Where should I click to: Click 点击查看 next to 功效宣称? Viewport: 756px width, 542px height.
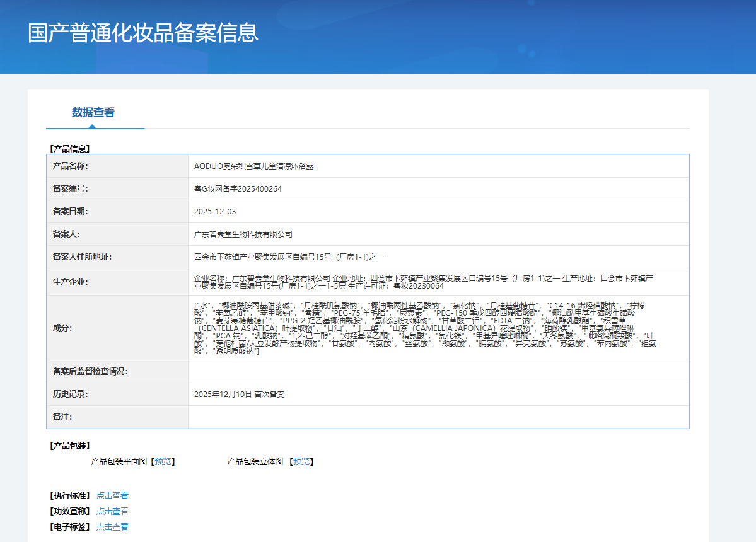112,511
